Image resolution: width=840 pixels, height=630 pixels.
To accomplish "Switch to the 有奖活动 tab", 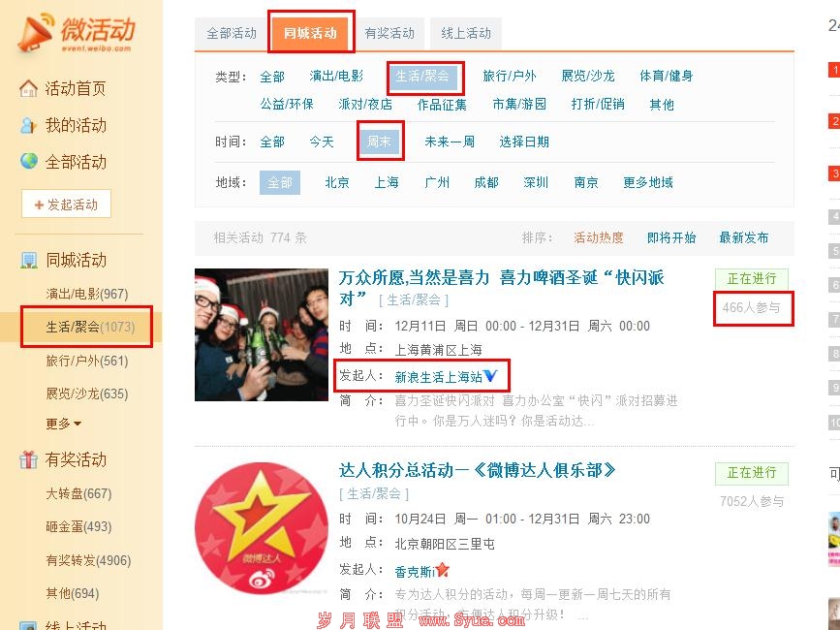I will pos(389,33).
